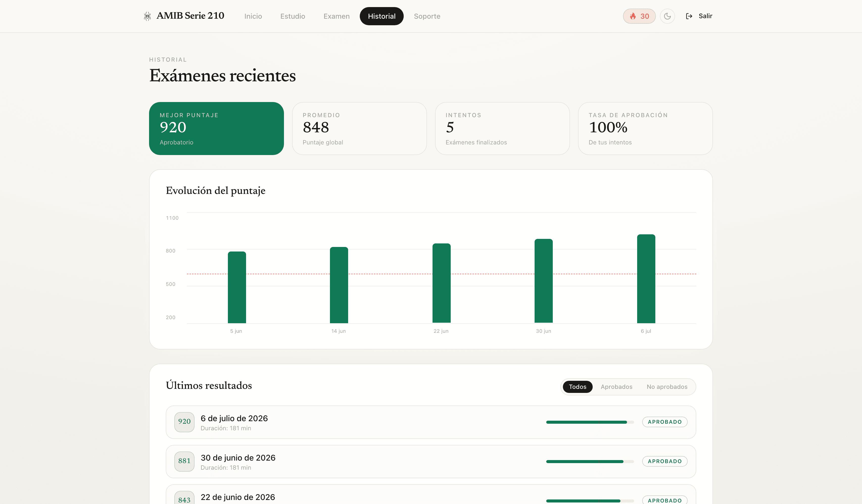862x504 pixels.
Task: Click progress bar of 6 de julio result
Action: [590, 422]
